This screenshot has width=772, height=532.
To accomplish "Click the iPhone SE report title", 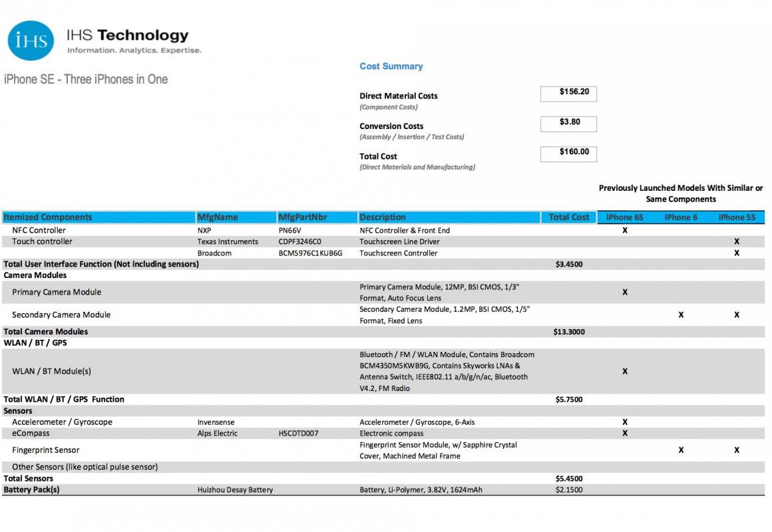I will 86,79.
